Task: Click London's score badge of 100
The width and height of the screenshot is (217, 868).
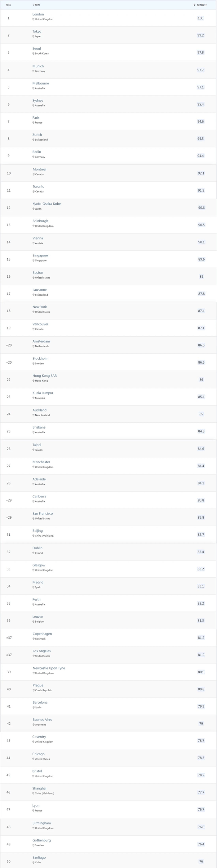Action: point(201,18)
